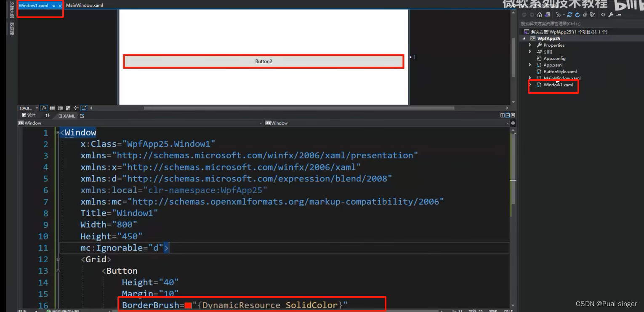This screenshot has height=312, width=644.
Task: Pop out the XAML pane
Action: click(x=82, y=116)
